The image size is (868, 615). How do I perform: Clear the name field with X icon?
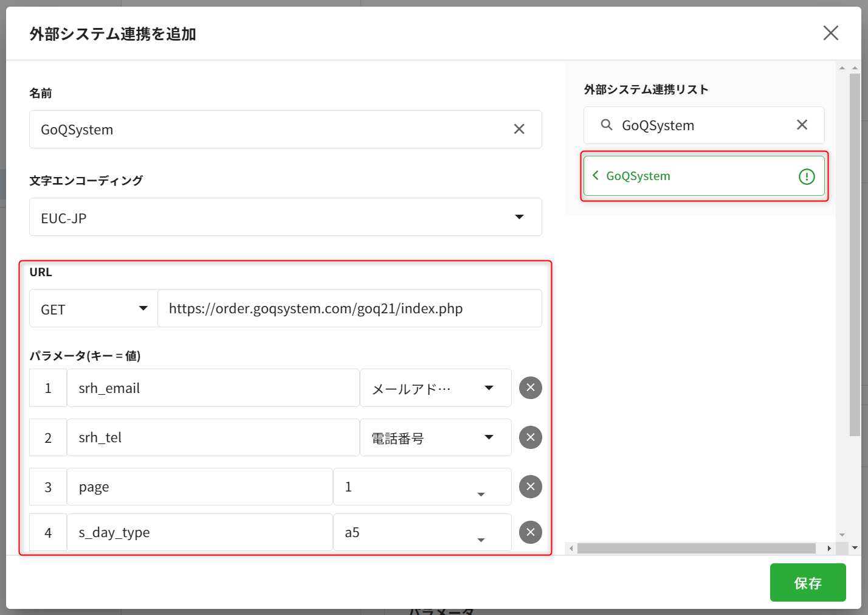click(x=519, y=129)
